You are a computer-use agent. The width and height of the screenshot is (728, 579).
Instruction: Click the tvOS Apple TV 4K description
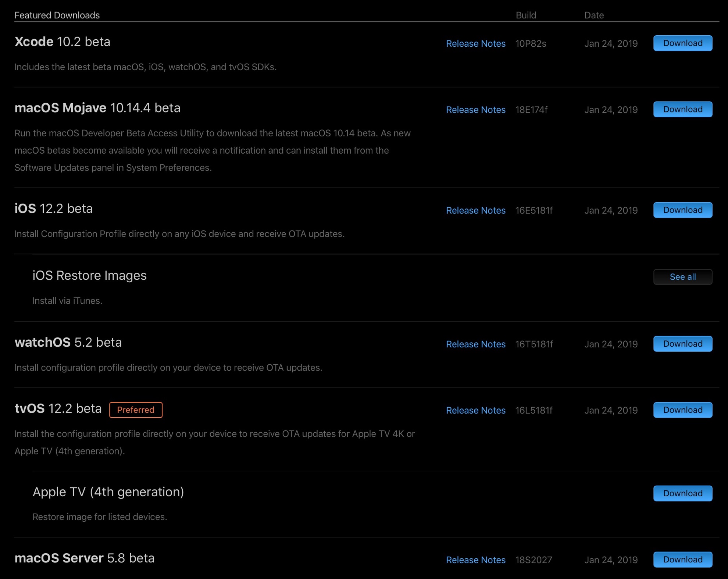pyautogui.click(x=215, y=442)
